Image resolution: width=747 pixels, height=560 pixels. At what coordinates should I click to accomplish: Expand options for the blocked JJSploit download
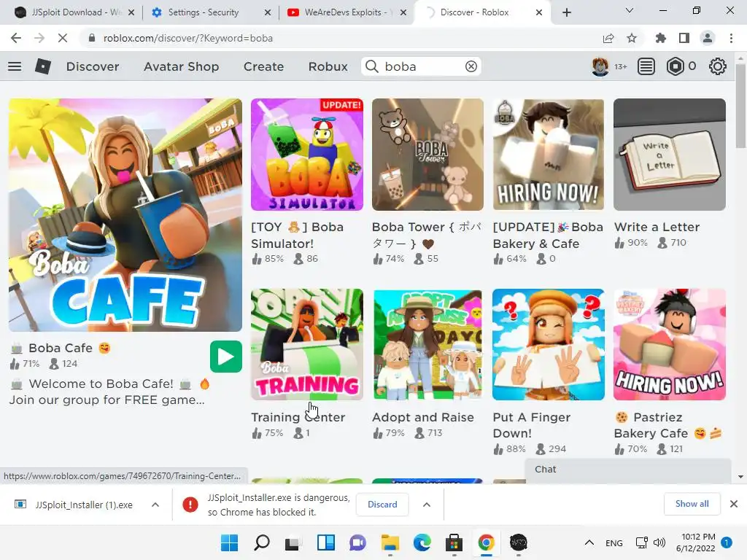click(427, 505)
